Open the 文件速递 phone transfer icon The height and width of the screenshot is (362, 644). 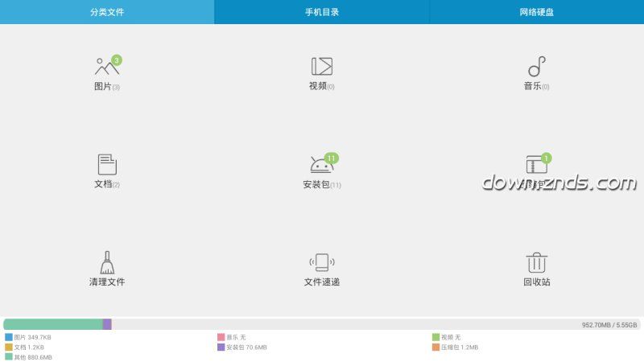321,263
